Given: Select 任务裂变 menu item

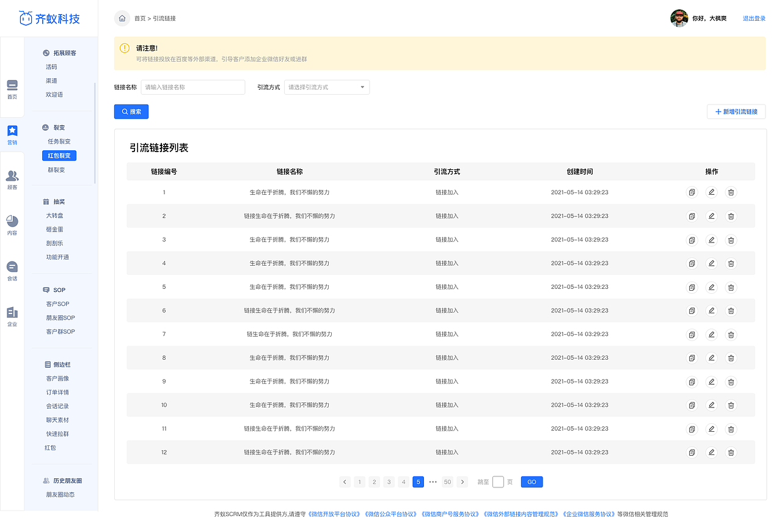Looking at the screenshot, I should 59,142.
